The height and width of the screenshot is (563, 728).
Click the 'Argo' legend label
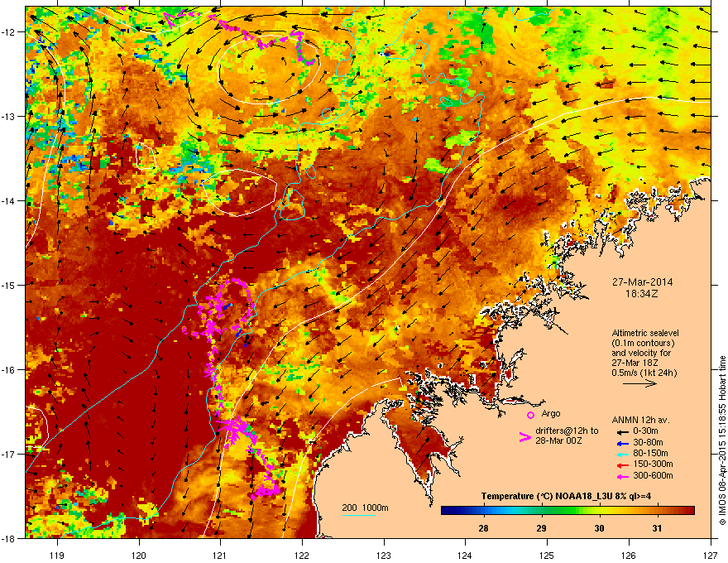551,413
